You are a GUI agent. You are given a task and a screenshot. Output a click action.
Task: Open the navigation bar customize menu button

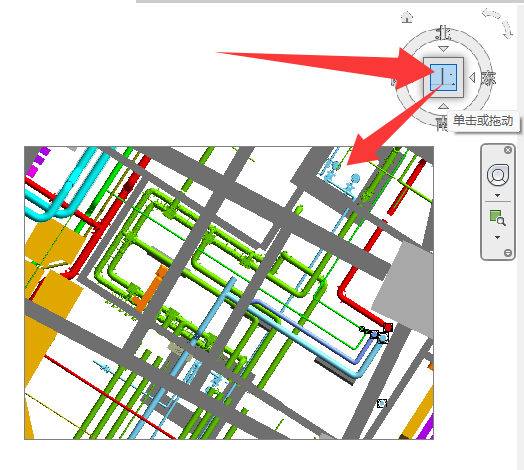(508, 253)
